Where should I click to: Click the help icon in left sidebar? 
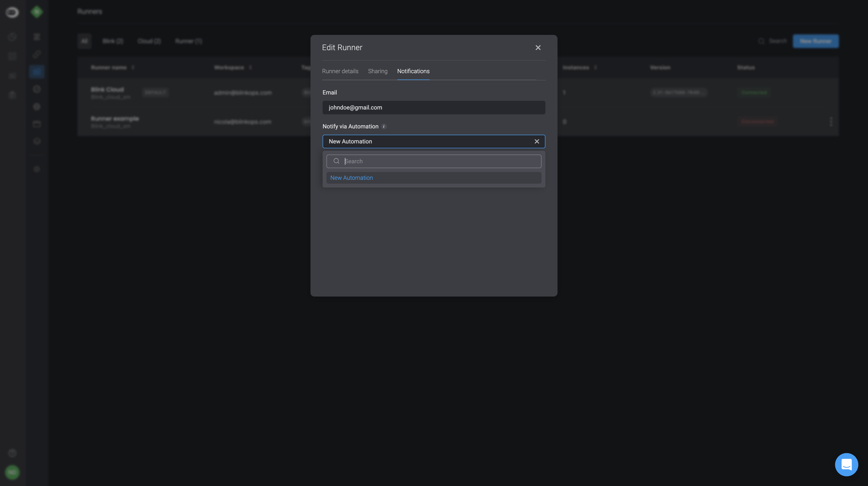tap(12, 453)
